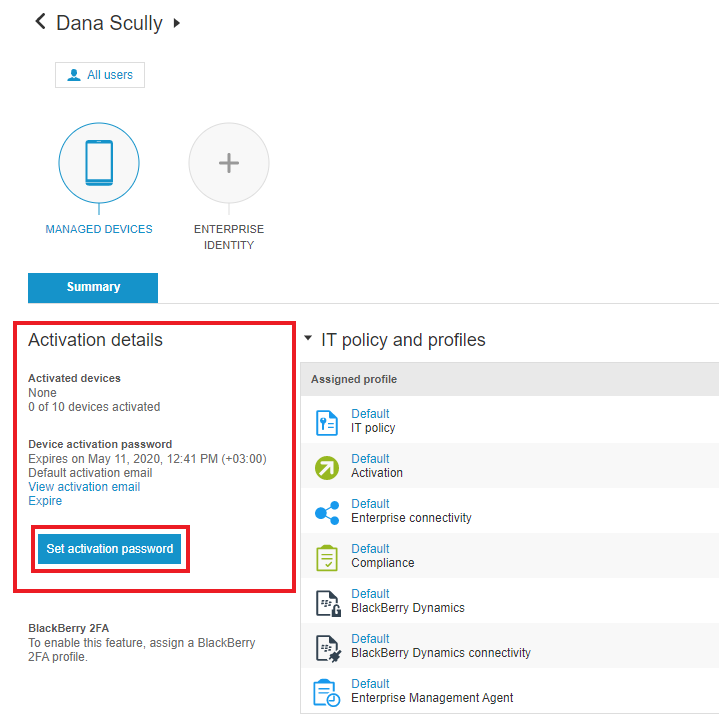Click the Enterprise connectivity share icon

pyautogui.click(x=327, y=512)
